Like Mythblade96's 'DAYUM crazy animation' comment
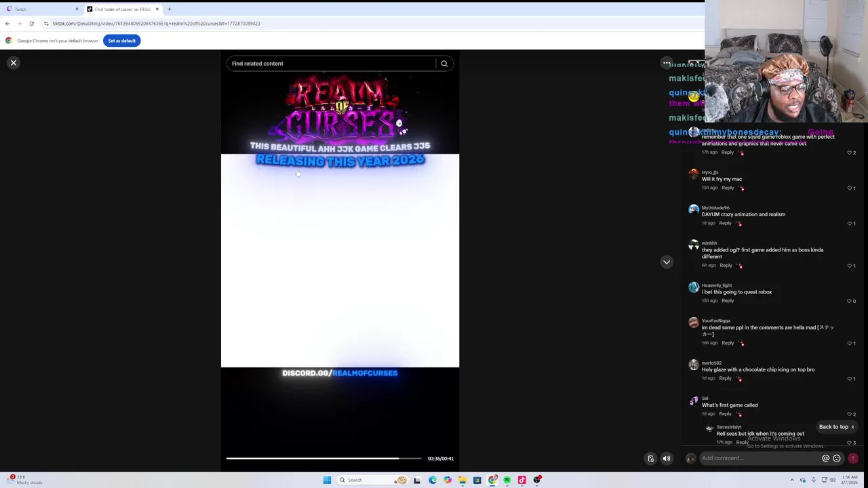This screenshot has height=488, width=868. click(850, 223)
